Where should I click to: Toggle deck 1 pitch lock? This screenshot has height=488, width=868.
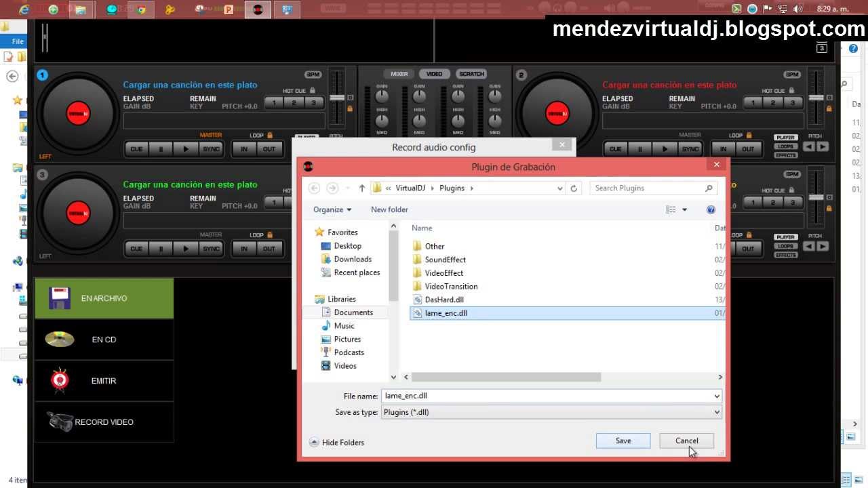[x=350, y=108]
